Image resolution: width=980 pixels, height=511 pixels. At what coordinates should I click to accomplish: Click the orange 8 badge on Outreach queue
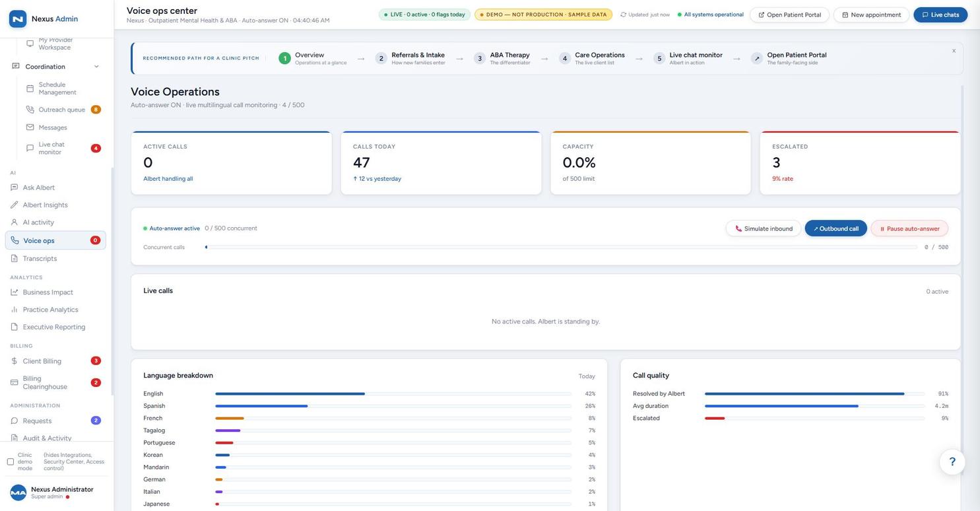point(96,110)
